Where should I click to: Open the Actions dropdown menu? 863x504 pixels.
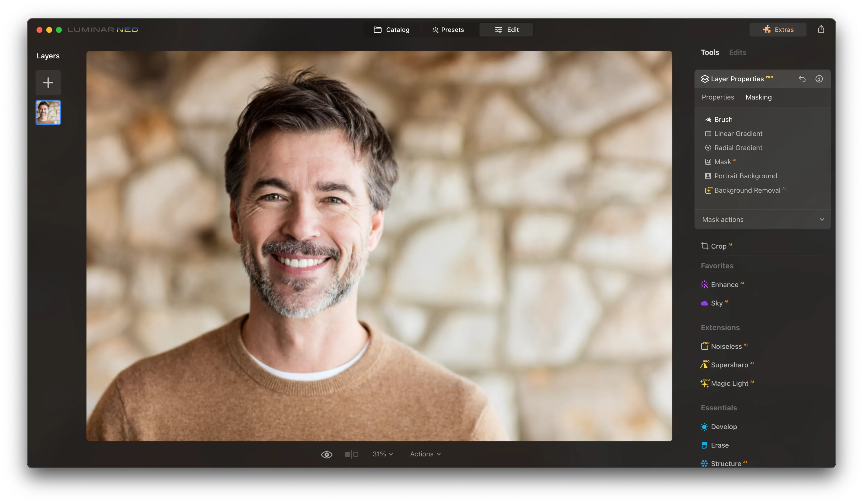(425, 454)
